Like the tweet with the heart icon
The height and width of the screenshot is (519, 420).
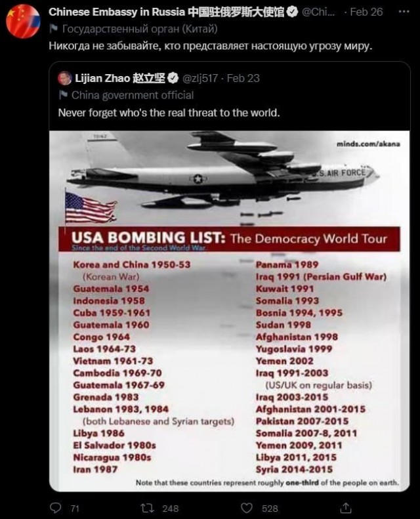247,508
